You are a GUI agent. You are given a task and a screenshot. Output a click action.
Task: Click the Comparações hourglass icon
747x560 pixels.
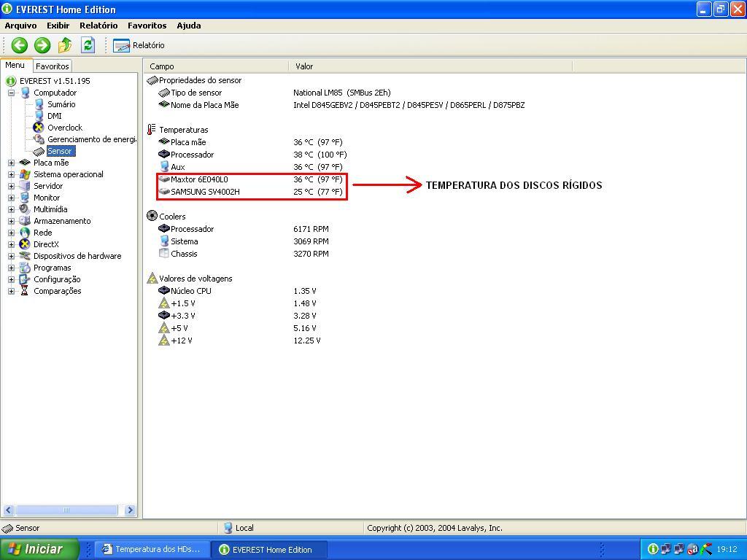pyautogui.click(x=25, y=291)
